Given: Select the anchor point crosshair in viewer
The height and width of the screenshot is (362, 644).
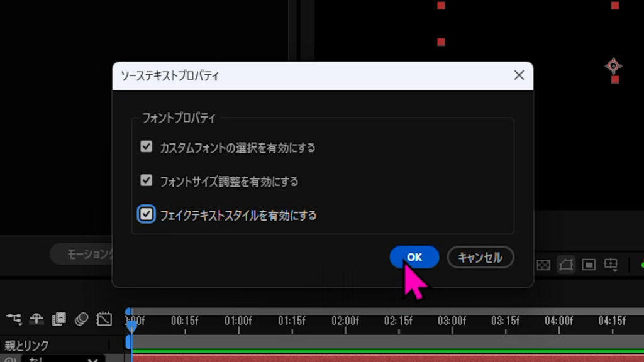Looking at the screenshot, I should (613, 65).
